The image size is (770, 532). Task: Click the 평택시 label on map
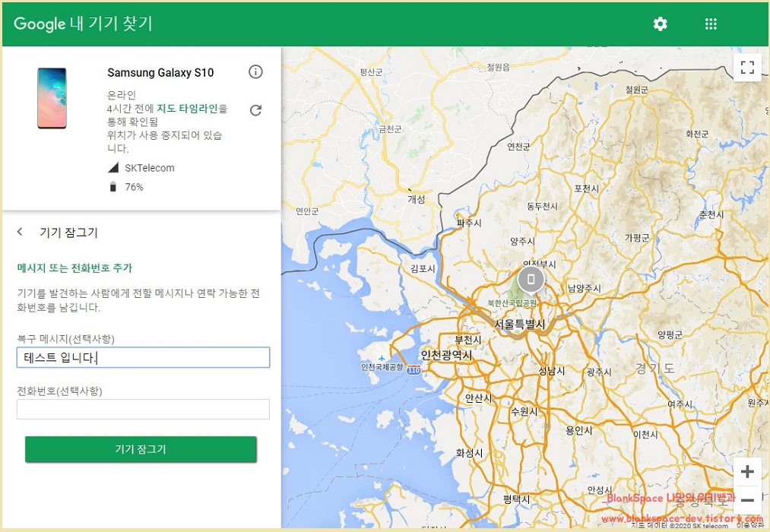(x=517, y=499)
